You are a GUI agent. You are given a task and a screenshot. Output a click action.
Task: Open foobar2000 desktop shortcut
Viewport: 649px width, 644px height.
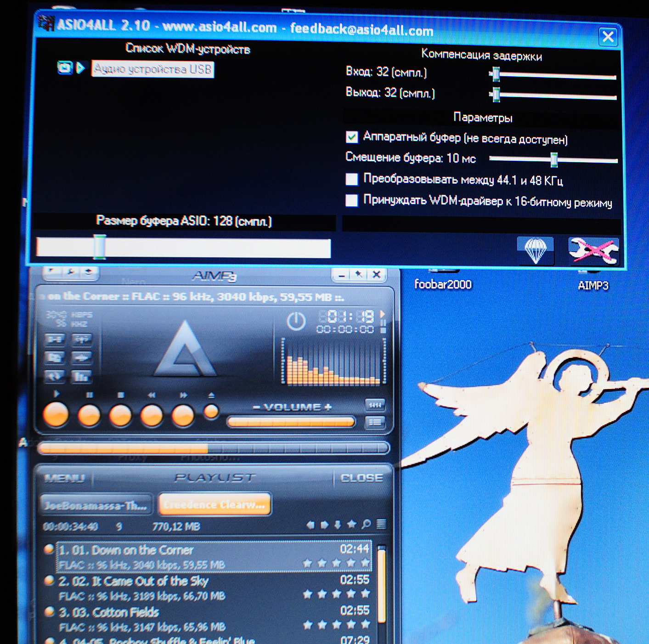(x=443, y=284)
